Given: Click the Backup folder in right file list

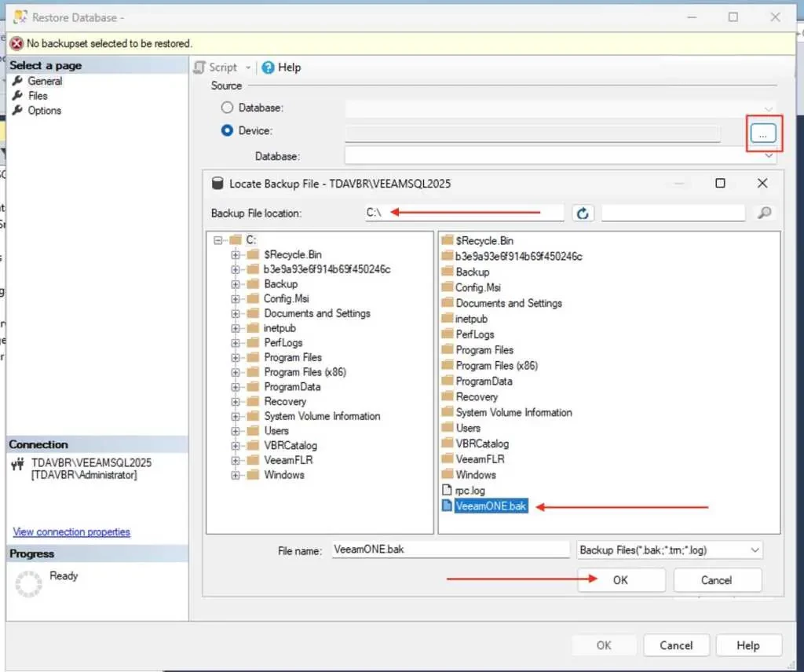Looking at the screenshot, I should point(472,272).
